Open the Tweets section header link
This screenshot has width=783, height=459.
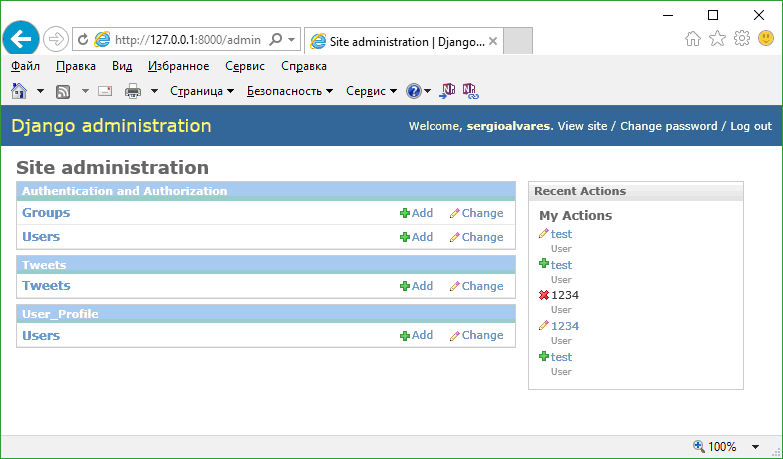point(44,265)
